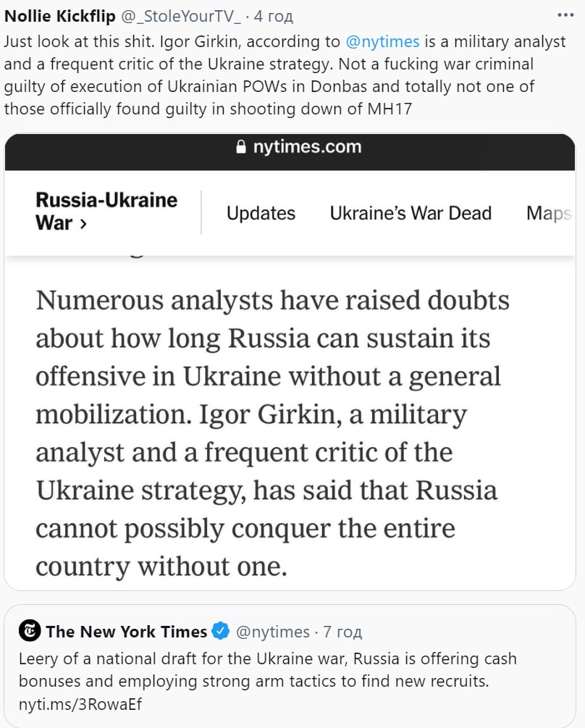Screen dimensions: 585x728
Task: Click the @_StoleYourTV_ handle
Action: (x=182, y=17)
